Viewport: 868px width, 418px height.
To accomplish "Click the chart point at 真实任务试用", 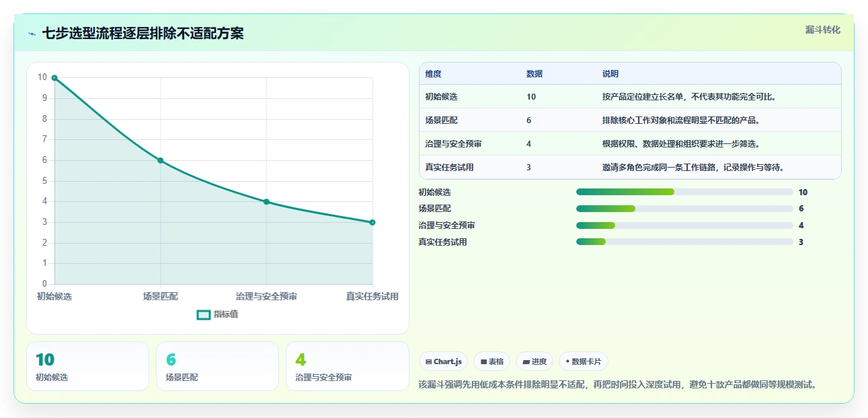I will click(372, 222).
